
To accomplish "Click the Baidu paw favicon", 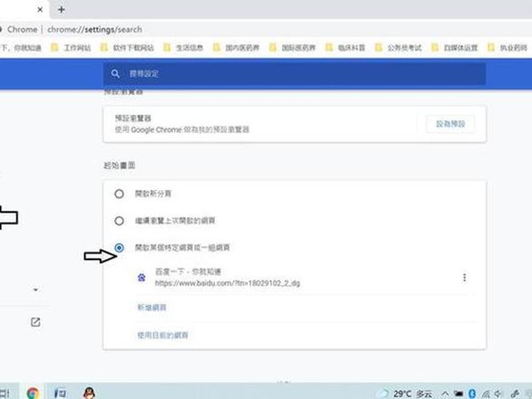I will point(142,277).
